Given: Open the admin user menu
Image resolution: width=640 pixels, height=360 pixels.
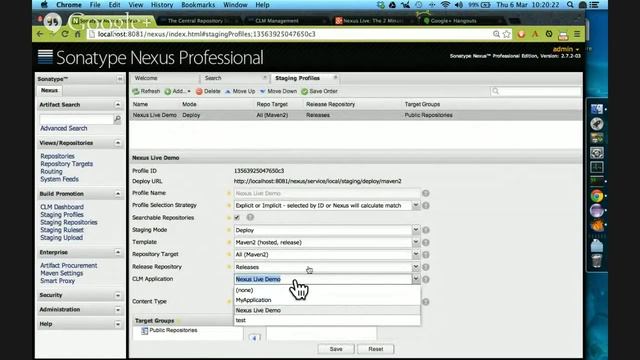Looking at the screenshot, I should pos(566,49).
